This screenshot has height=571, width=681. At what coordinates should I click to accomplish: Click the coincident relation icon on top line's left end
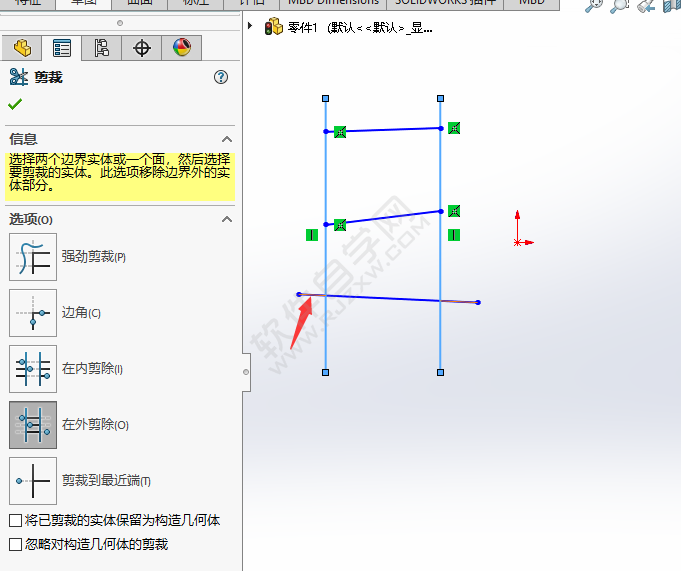click(340, 132)
